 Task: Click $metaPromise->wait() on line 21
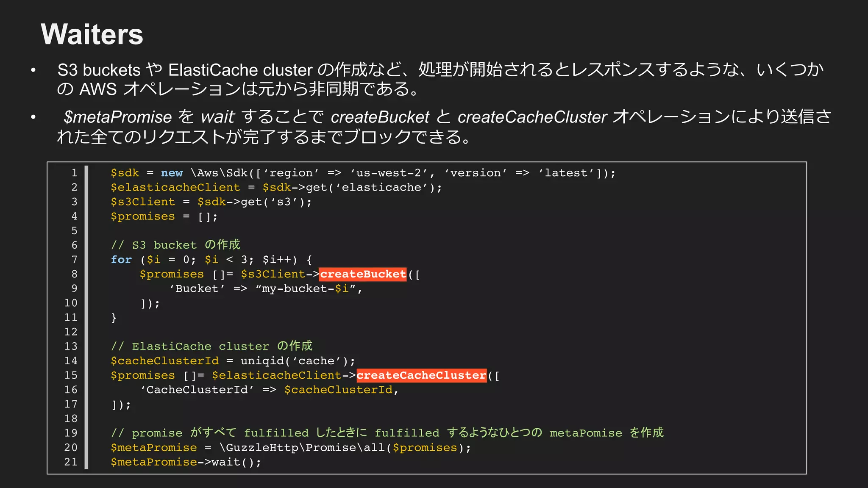click(182, 462)
